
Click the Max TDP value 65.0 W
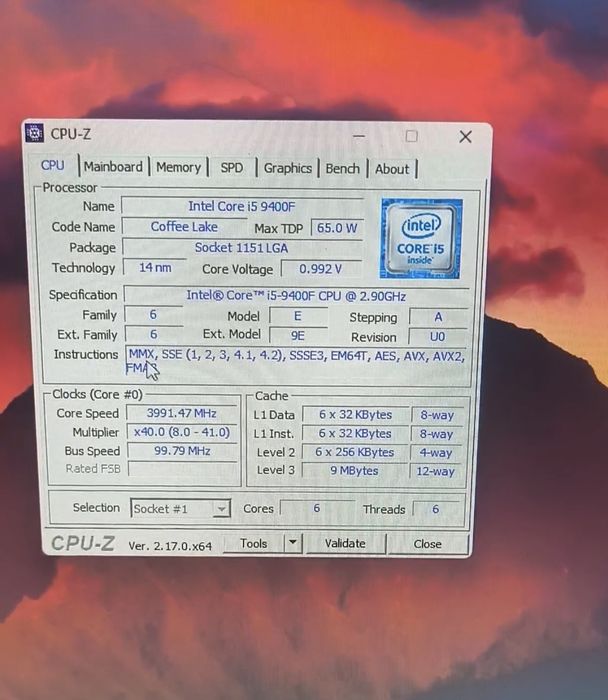337,228
